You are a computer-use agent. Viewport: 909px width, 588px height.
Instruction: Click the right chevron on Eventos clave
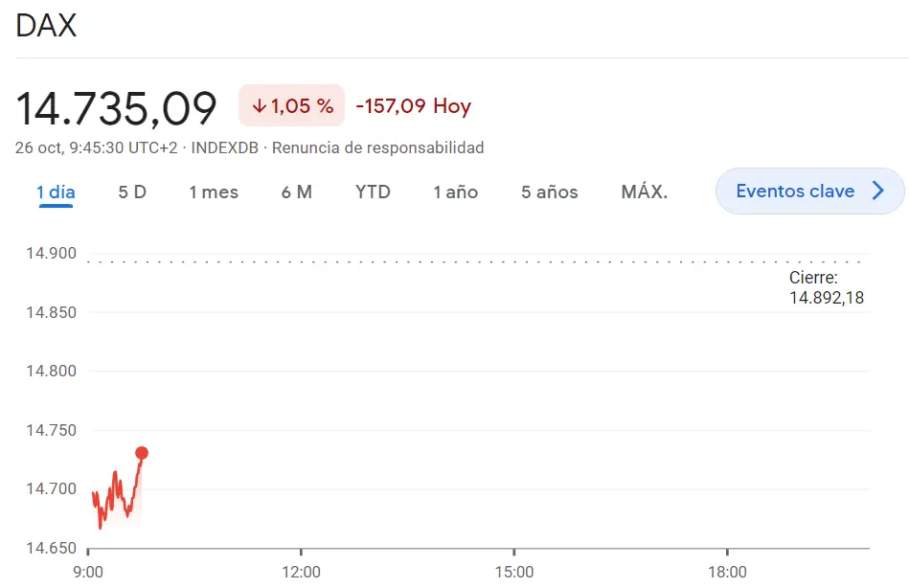pyautogui.click(x=878, y=191)
